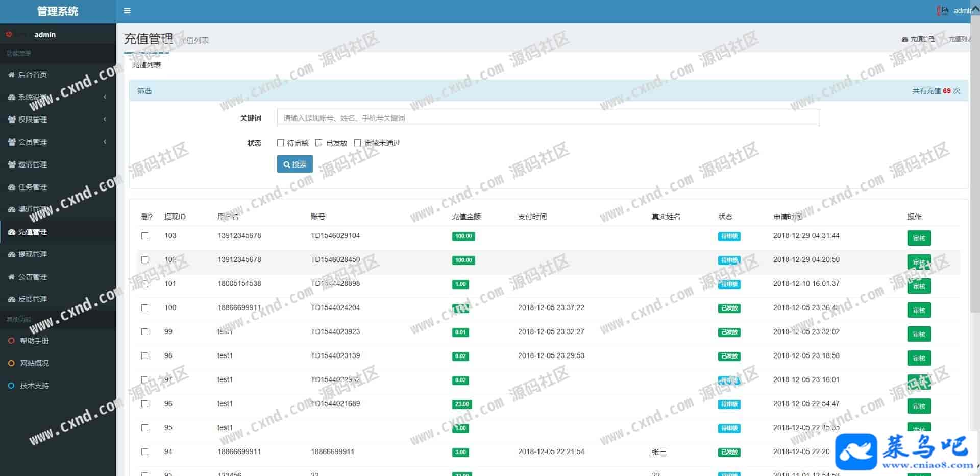Click the 帮助手册 circle icon
Screen dimensions: 980x476
tap(11, 341)
